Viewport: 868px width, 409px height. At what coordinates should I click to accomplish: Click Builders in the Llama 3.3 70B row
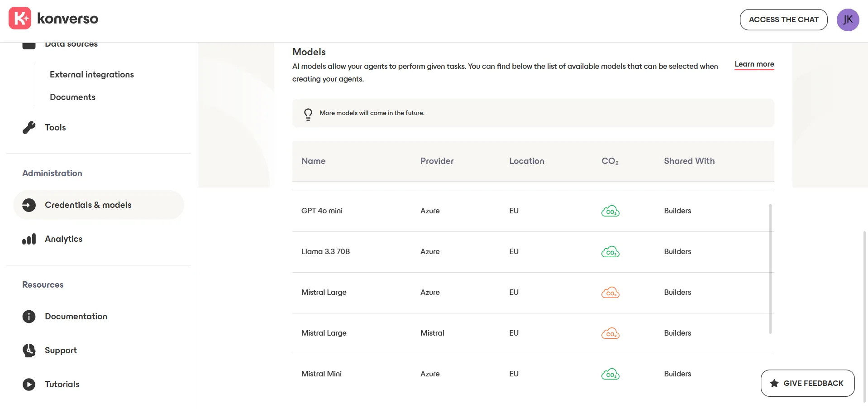tap(677, 252)
